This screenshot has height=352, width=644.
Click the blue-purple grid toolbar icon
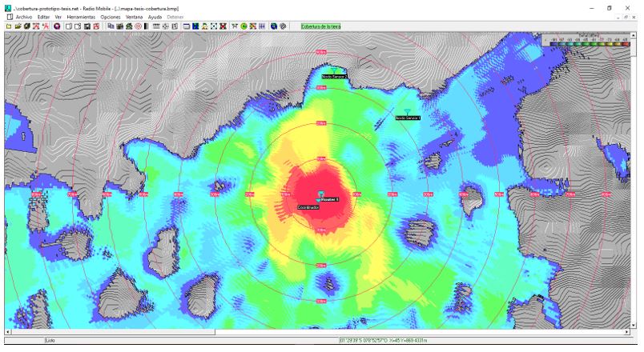pos(262,26)
